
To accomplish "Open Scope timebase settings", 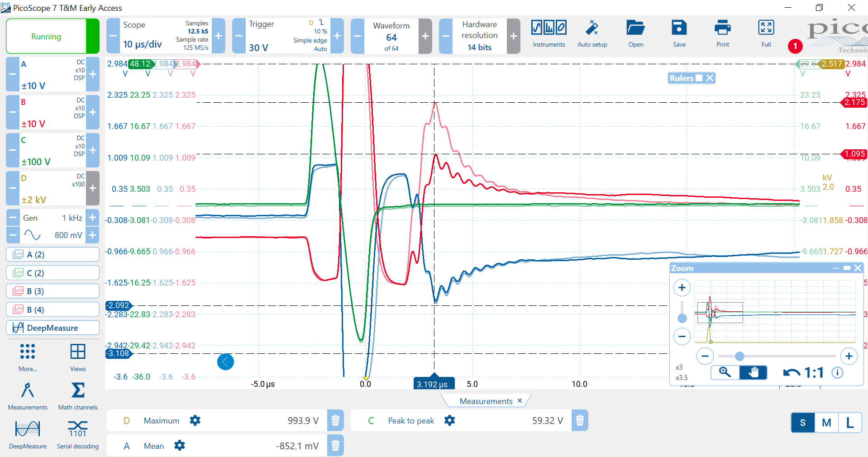I will click(x=166, y=36).
